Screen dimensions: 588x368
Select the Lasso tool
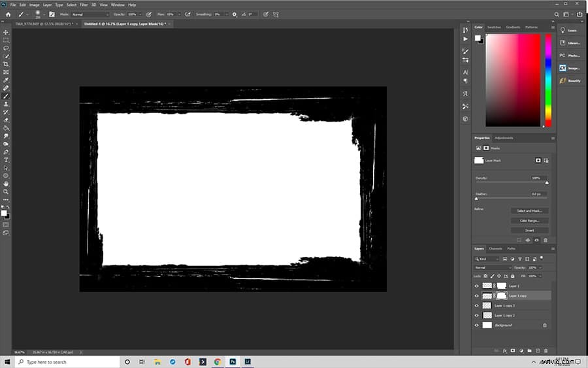(x=6, y=48)
